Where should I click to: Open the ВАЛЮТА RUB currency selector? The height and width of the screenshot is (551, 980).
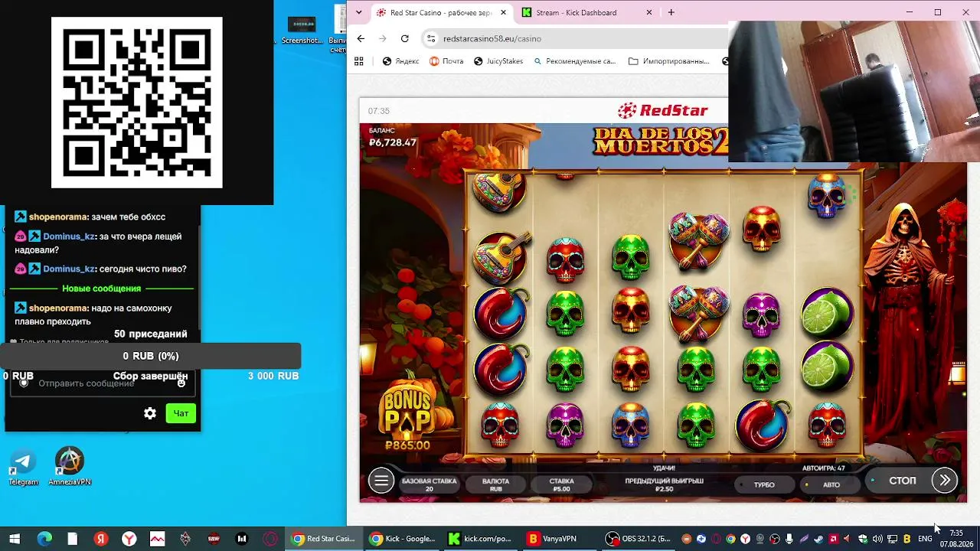495,484
